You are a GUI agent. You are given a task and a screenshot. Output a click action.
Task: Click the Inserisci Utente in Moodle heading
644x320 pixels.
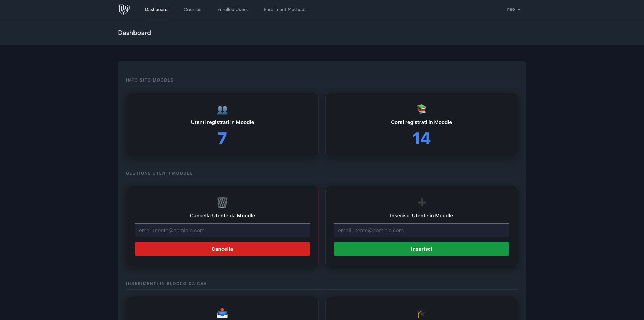(422, 216)
